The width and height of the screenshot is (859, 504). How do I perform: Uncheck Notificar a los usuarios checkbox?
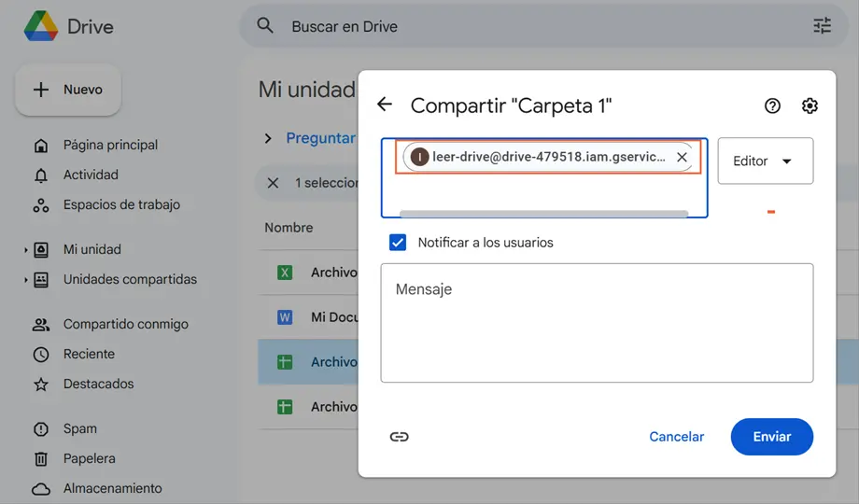point(398,242)
